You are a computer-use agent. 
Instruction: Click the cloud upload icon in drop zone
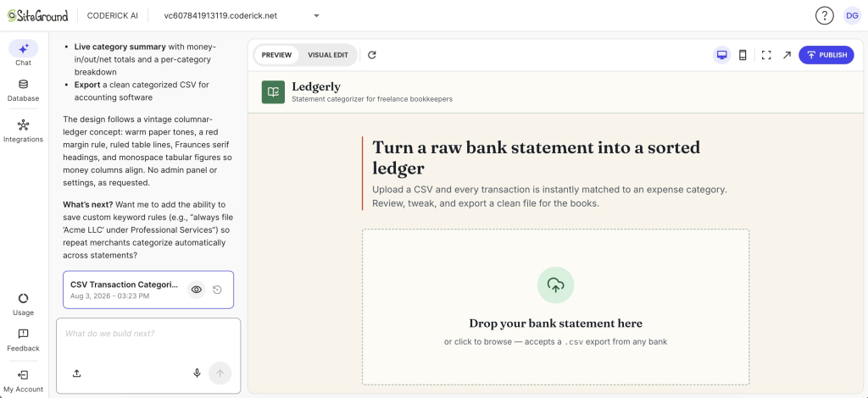(555, 285)
